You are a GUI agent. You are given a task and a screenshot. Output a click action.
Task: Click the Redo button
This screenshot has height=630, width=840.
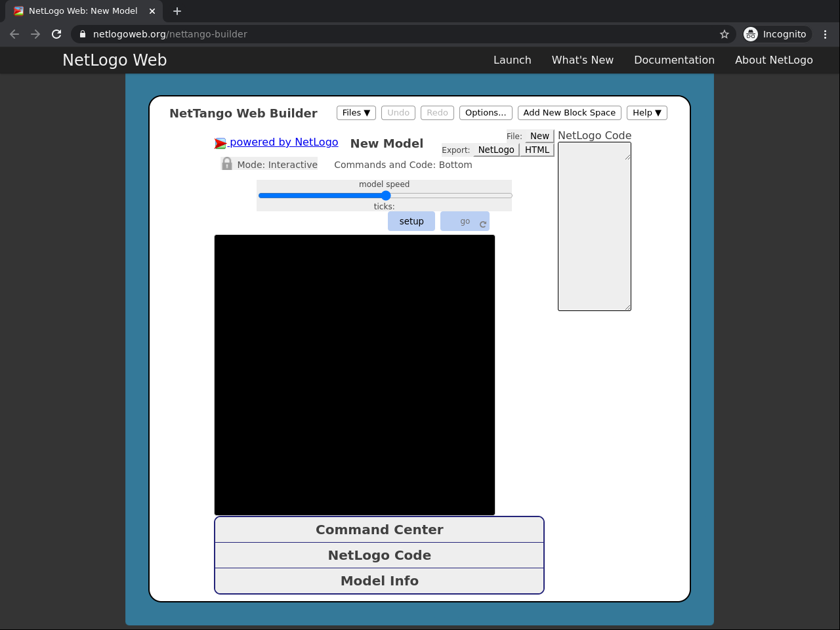pyautogui.click(x=437, y=113)
